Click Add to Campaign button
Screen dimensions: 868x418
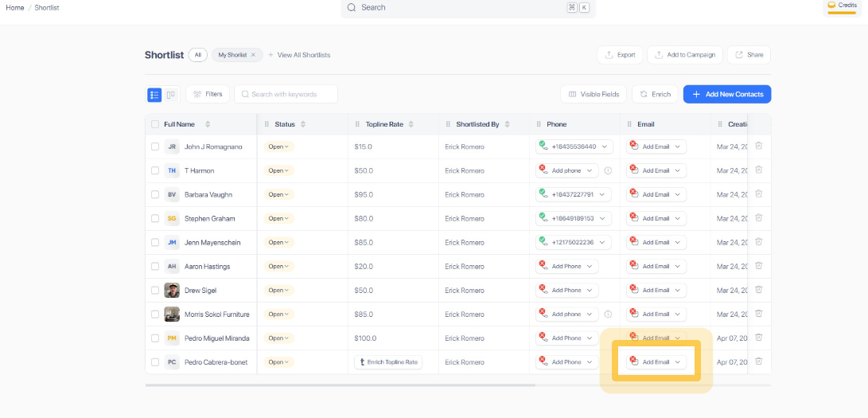tap(685, 55)
